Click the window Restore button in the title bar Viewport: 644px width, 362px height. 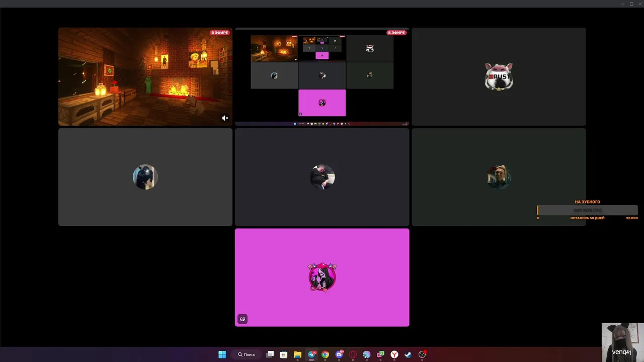[631, 4]
